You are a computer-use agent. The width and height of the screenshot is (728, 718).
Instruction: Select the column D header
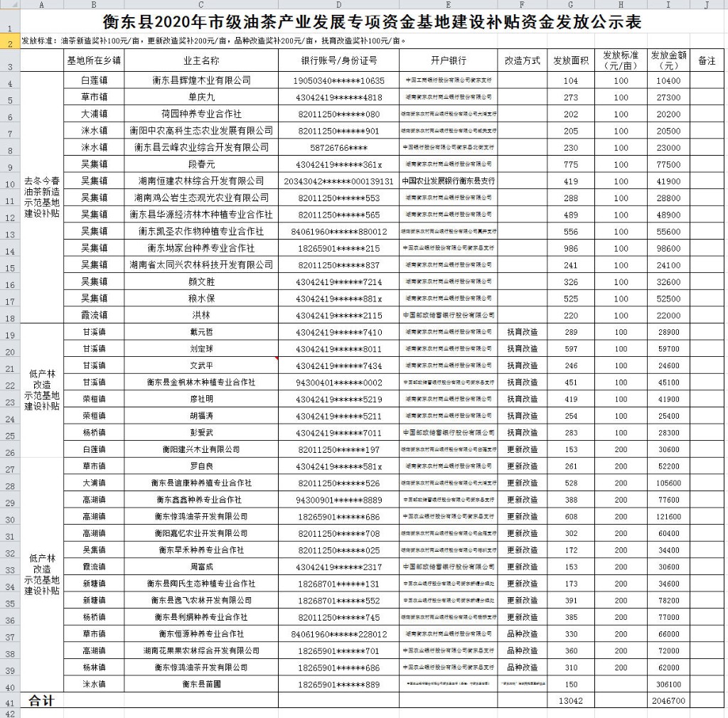(338, 5)
